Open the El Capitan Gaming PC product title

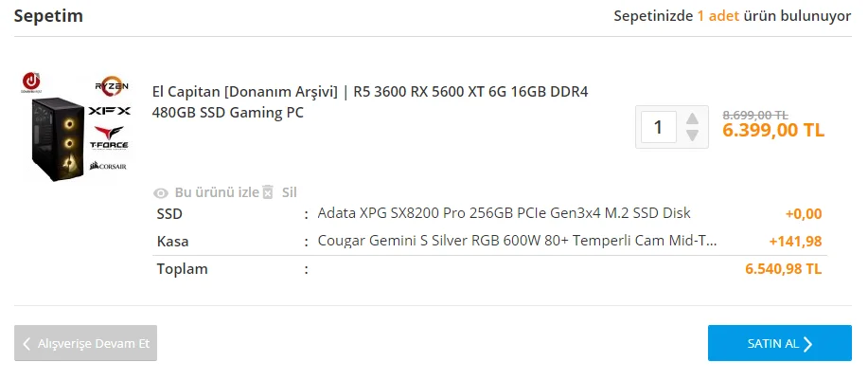(370, 101)
